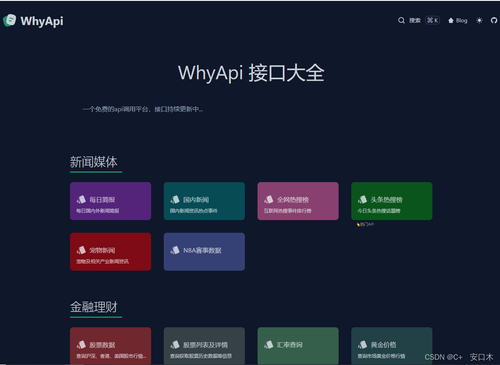Screen dimensions: 500x365
Task: Open search via the 搜索 label
Action: (x=415, y=21)
